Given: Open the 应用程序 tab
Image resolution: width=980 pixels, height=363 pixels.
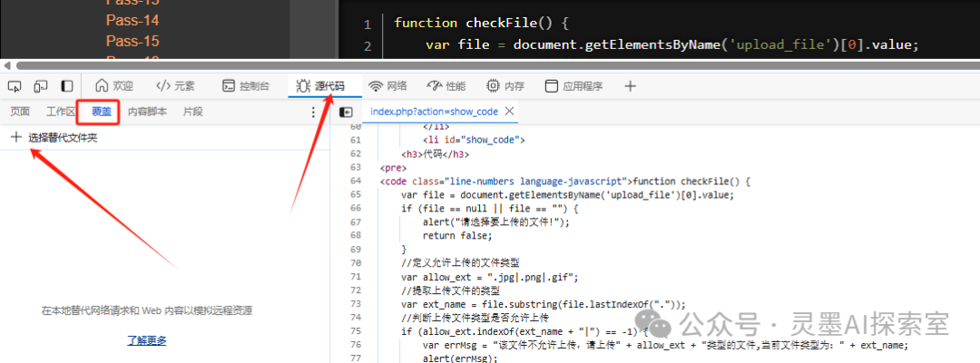Looking at the screenshot, I should click(x=573, y=86).
